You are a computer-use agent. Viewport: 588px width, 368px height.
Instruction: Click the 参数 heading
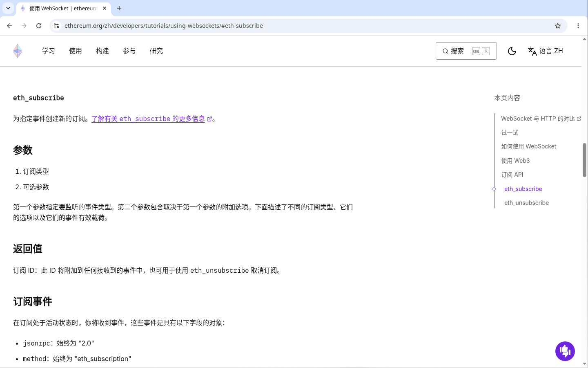click(23, 150)
